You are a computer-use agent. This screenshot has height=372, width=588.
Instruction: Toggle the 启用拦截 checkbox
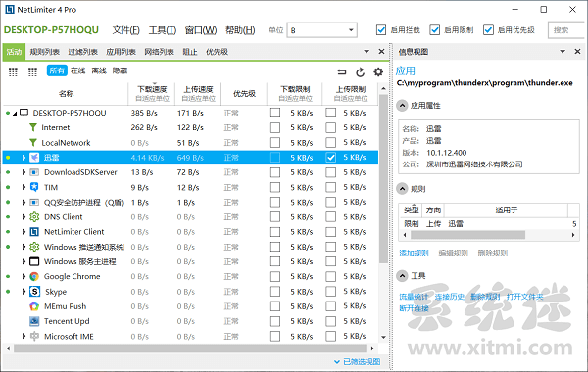click(x=381, y=30)
